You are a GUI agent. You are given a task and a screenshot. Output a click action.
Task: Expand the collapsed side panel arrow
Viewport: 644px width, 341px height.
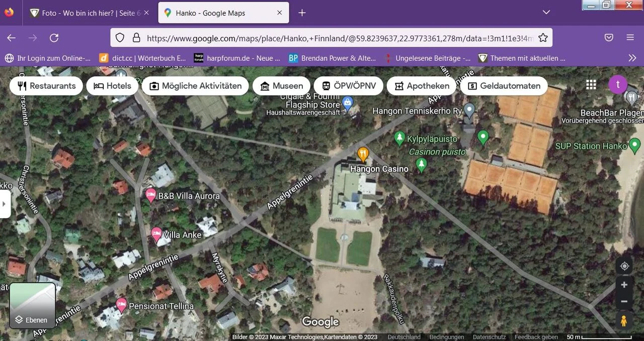[x=5, y=204]
